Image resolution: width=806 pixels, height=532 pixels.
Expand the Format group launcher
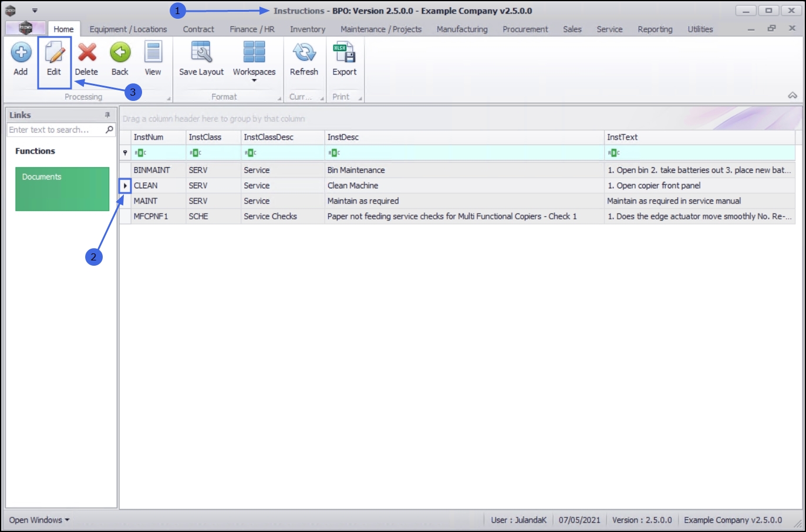pyautogui.click(x=280, y=99)
